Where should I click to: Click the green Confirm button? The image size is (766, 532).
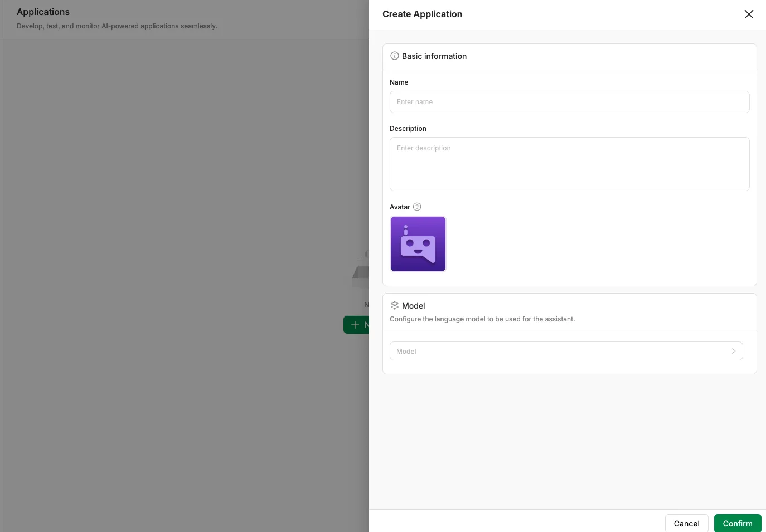tap(737, 523)
